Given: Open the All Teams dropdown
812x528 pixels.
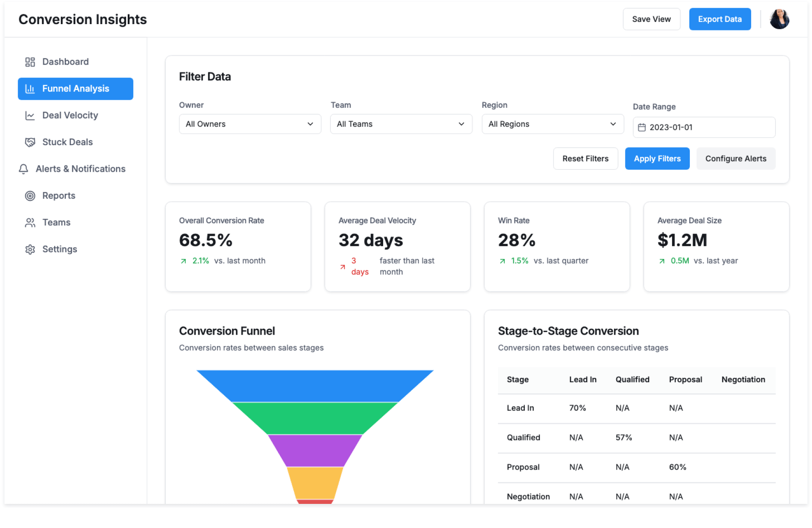Looking at the screenshot, I should click(x=401, y=124).
